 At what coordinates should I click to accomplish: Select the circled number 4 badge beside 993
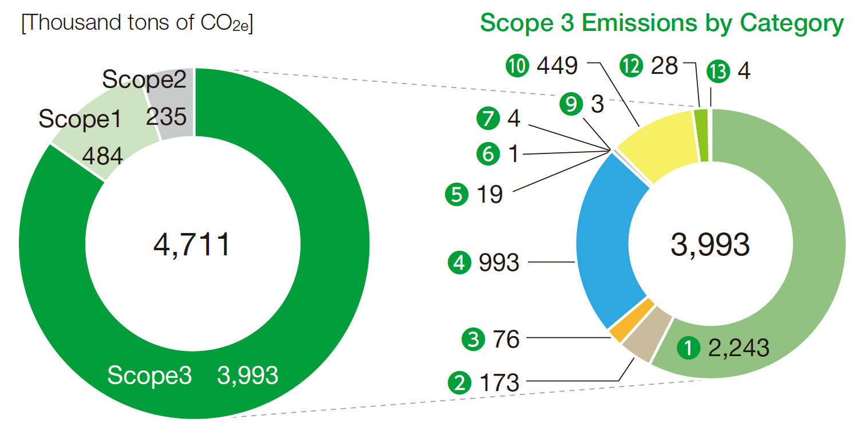[459, 263]
